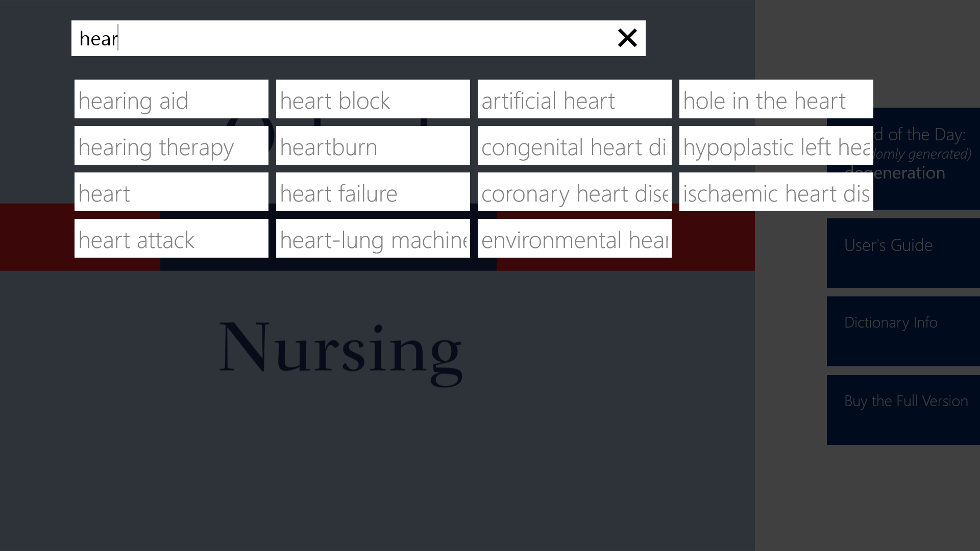
Task: Click the search input field containing "hear"
Action: coord(342,38)
